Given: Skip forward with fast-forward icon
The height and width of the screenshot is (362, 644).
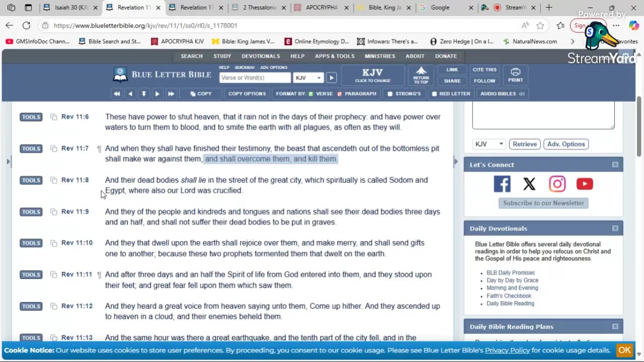Looking at the screenshot, I should [171, 94].
